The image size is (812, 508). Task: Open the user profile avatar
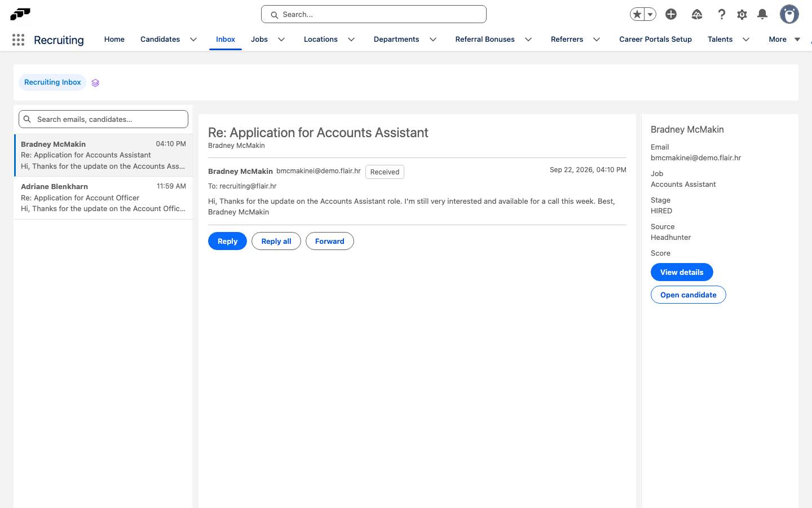tap(789, 14)
